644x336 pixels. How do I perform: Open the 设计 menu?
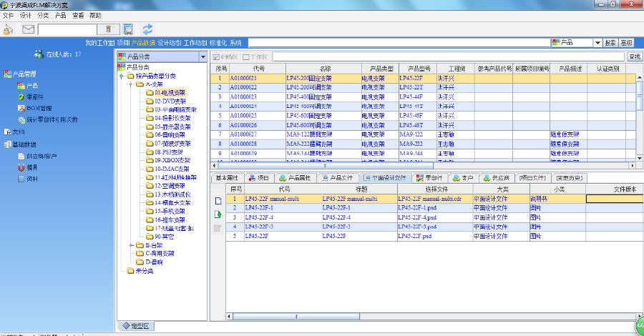click(x=26, y=15)
